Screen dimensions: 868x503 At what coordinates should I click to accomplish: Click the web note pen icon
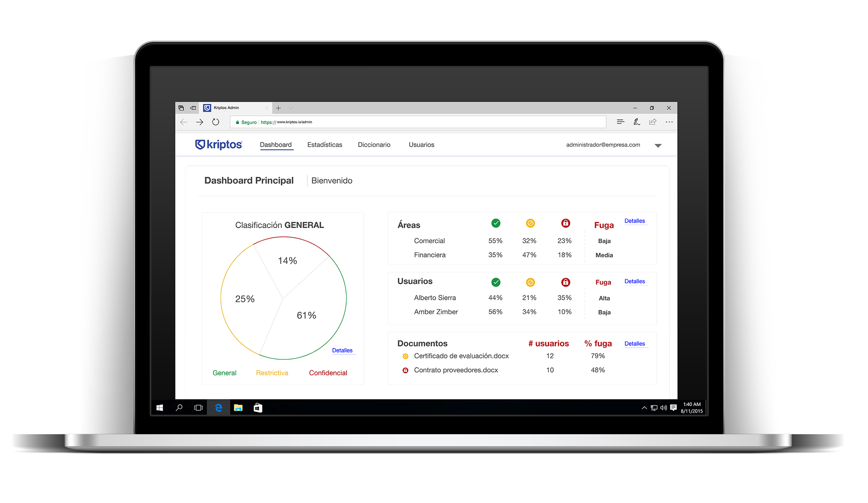pyautogui.click(x=636, y=122)
